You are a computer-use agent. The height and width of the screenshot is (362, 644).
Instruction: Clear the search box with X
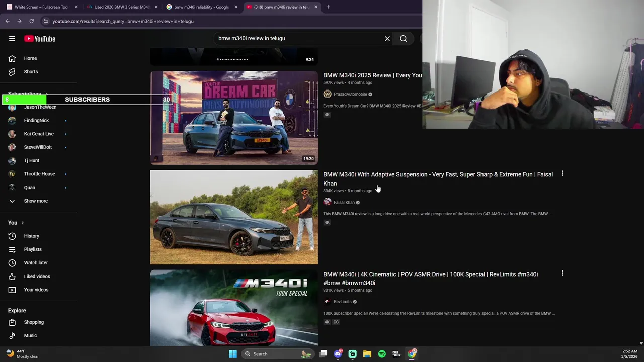387,39
